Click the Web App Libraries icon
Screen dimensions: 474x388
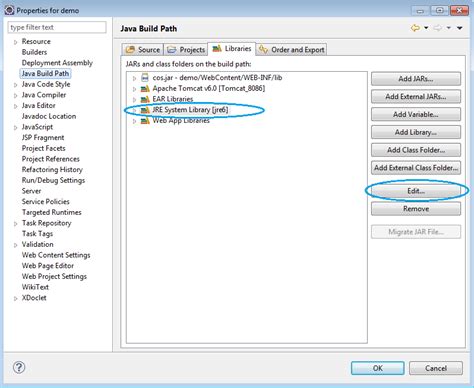pos(145,121)
